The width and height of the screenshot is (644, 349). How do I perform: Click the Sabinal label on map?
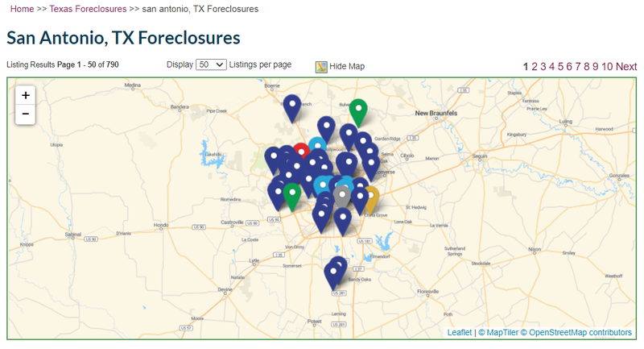click(x=73, y=235)
